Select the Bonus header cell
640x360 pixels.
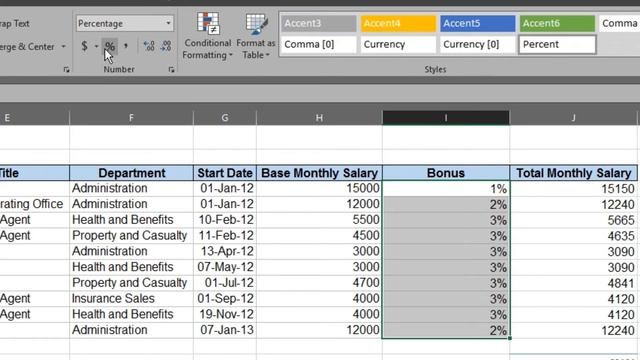[446, 173]
